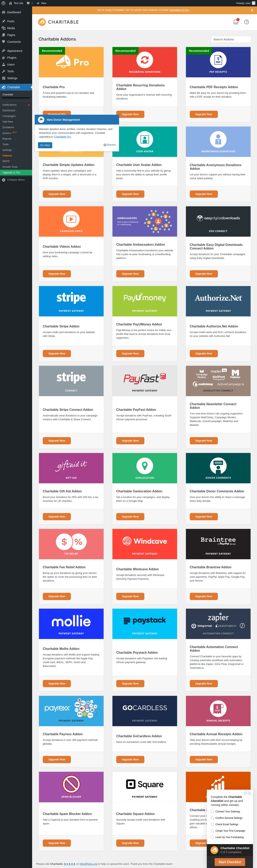This screenshot has height=868, width=257.
Task: Close the Charitable Lite upgrade banner
Action: (x=252, y=10)
